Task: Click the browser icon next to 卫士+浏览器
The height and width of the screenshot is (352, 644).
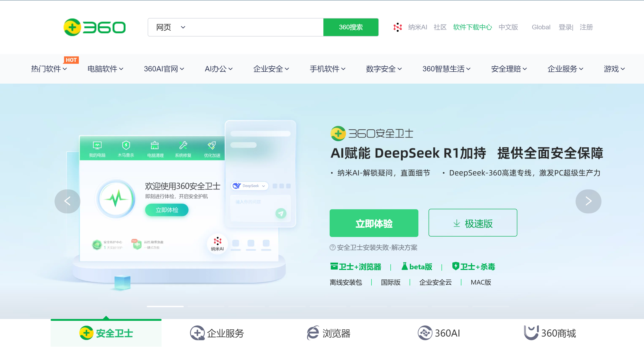Action: 334,266
